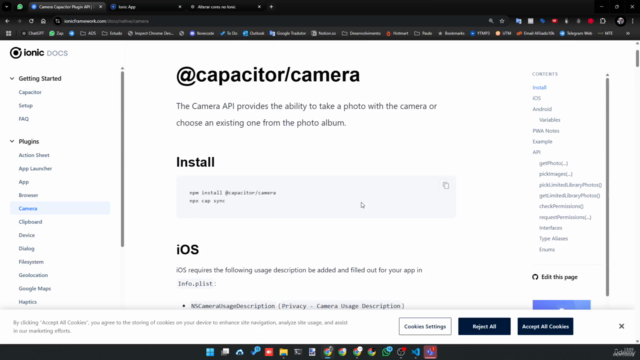Image resolution: width=640 pixels, height=360 pixels.
Task: Open the browser home page
Action: pos(43,21)
